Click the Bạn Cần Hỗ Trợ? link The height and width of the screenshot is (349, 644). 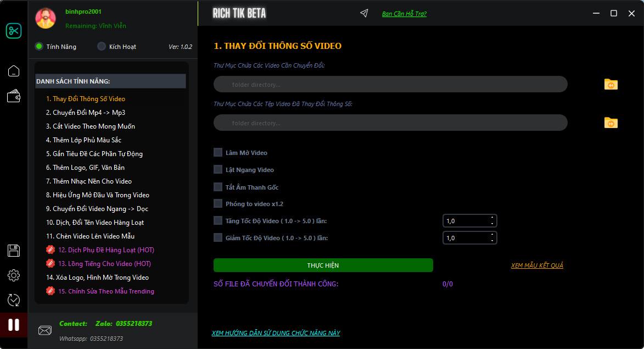[x=404, y=14]
